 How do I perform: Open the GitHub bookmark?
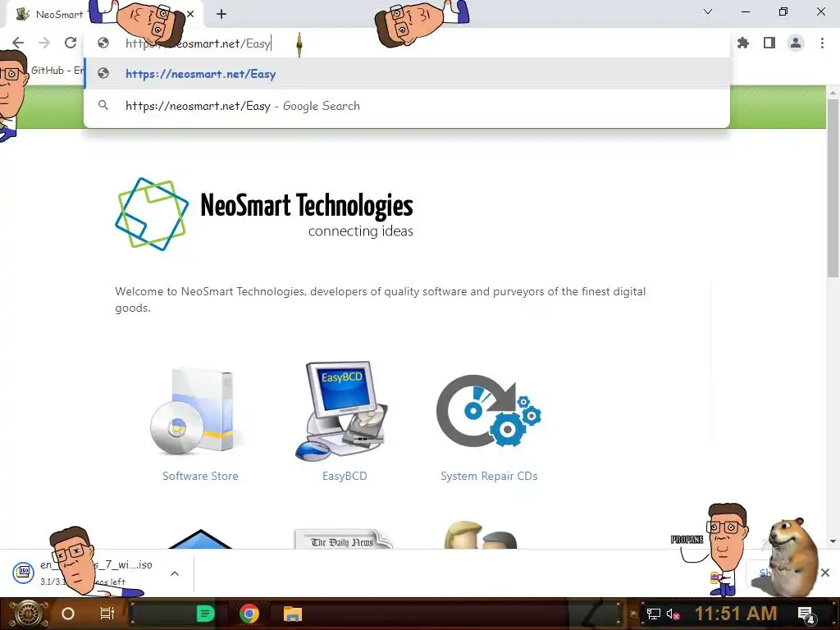(57, 71)
